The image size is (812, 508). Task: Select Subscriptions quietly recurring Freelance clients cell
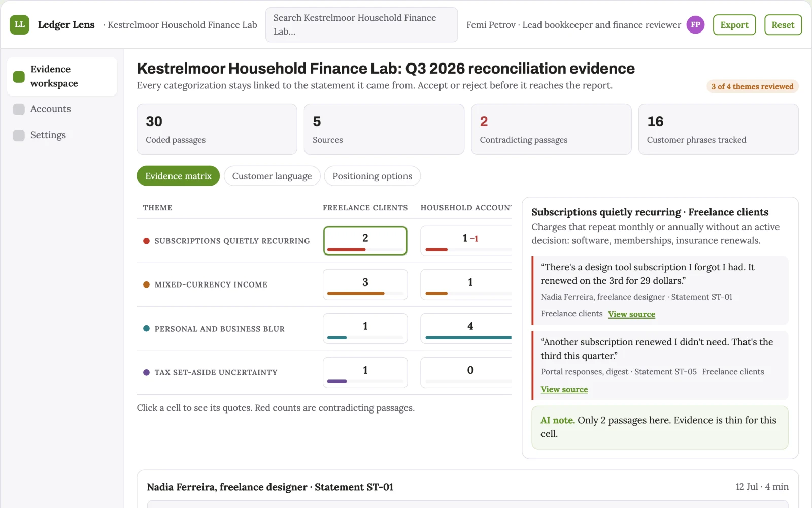365,241
